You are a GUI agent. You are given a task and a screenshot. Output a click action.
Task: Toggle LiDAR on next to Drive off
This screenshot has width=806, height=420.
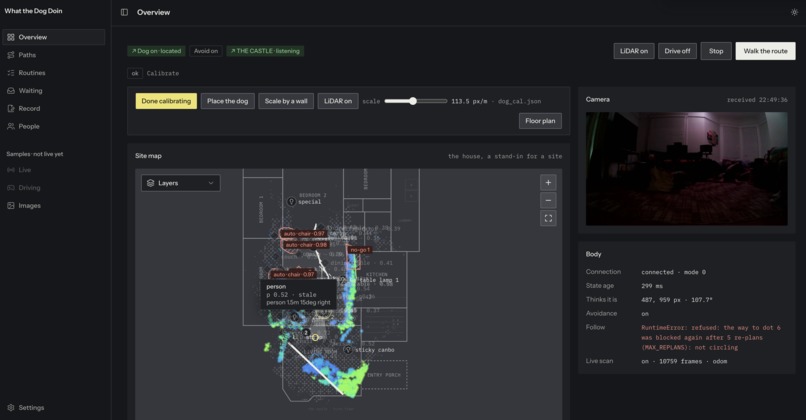coord(634,51)
